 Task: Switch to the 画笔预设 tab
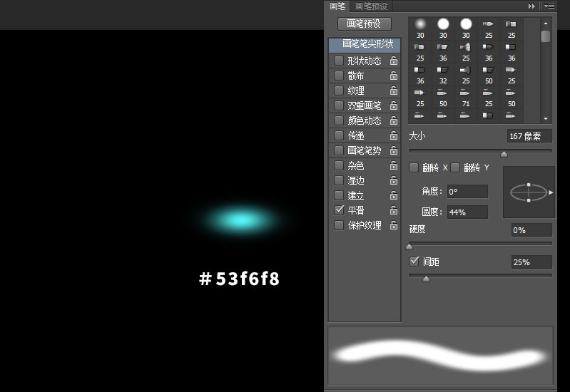(x=371, y=6)
